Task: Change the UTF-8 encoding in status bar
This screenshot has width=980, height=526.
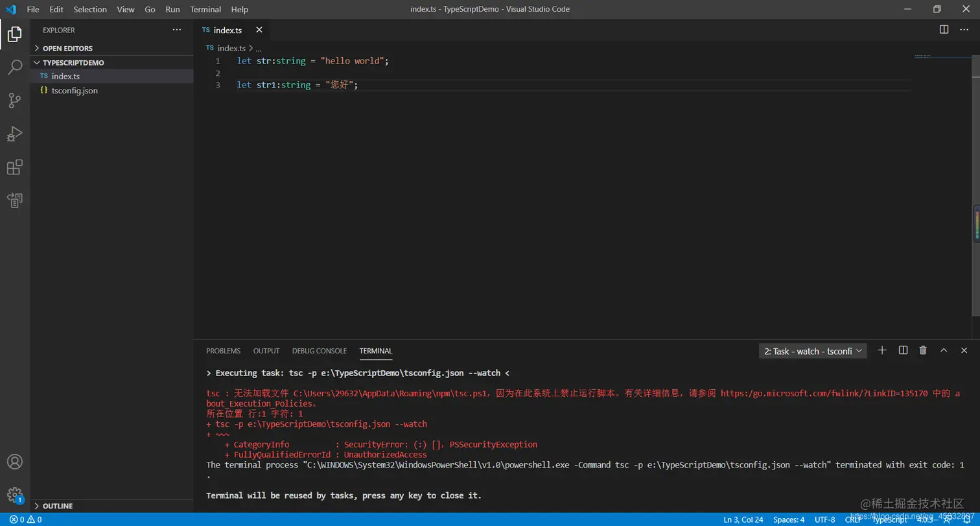Action: [x=824, y=520]
